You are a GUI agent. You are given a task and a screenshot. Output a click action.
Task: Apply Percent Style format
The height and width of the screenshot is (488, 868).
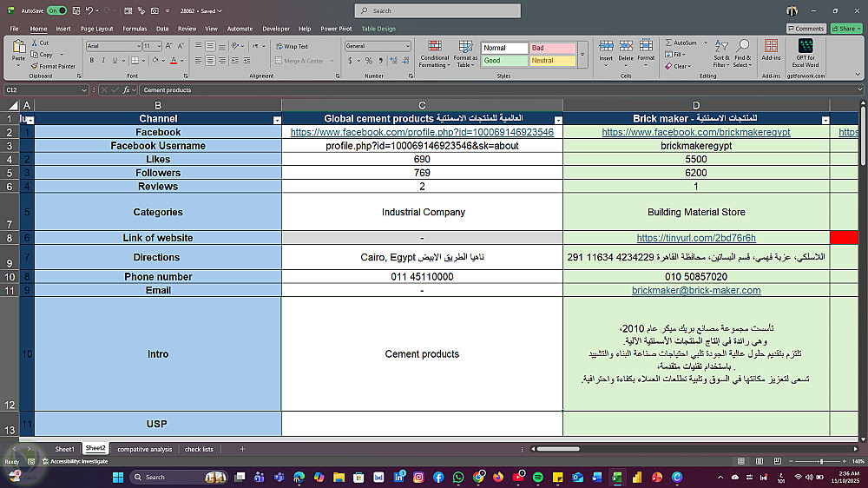(x=368, y=61)
